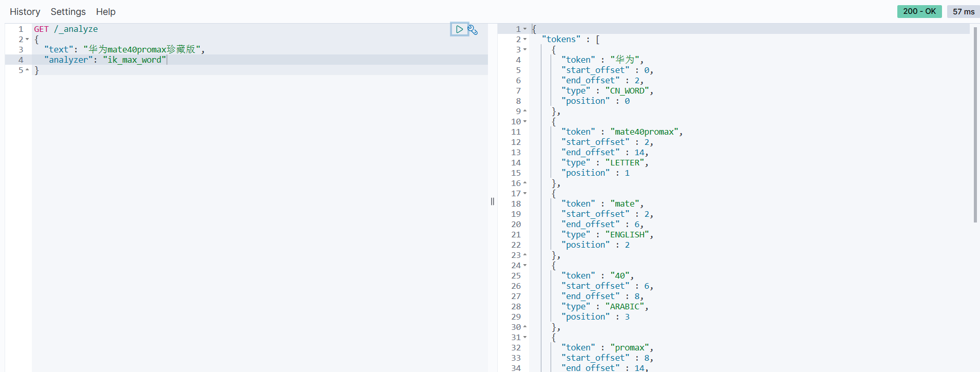Open the wrench actions icon
Screen dimensions: 980x372
click(x=473, y=30)
